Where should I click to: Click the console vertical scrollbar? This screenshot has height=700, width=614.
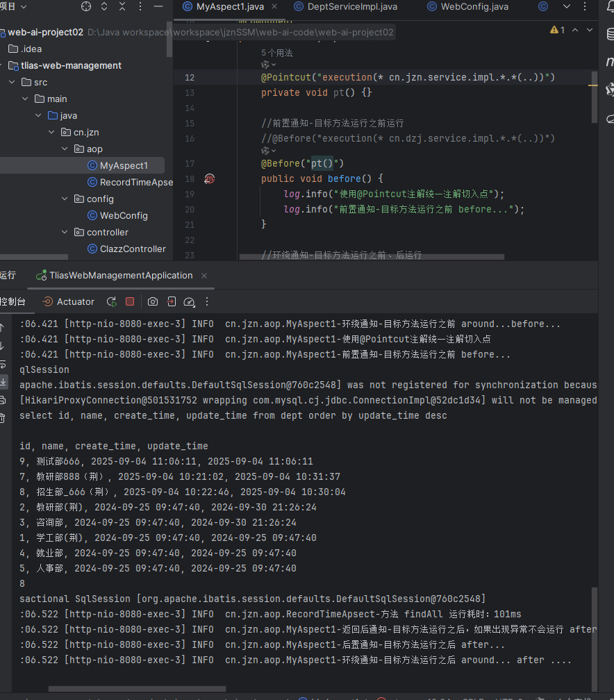595,640
